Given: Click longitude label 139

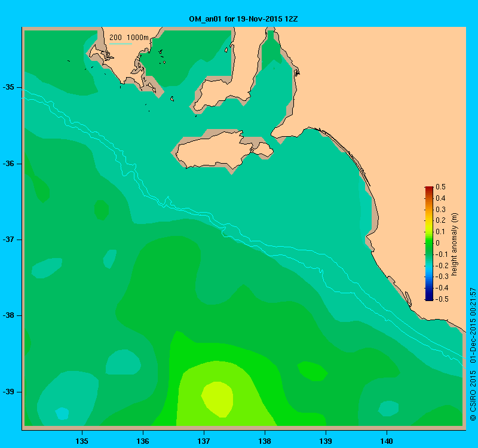Looking at the screenshot, I should pyautogui.click(x=326, y=441).
